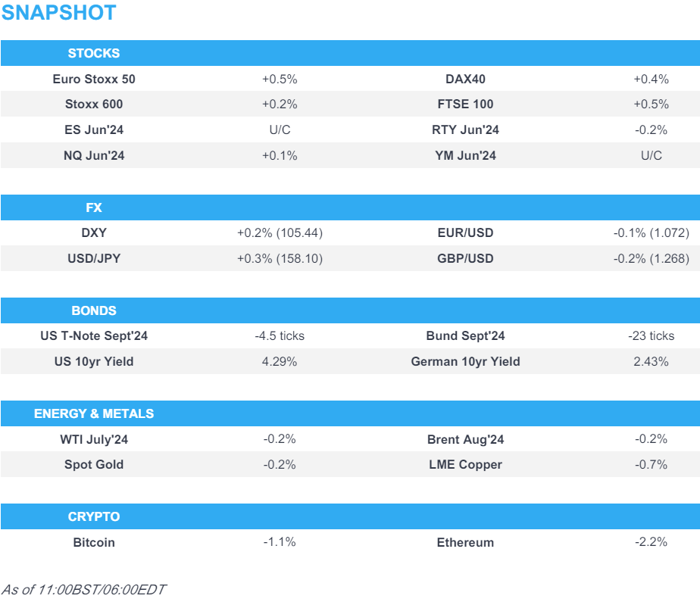The width and height of the screenshot is (700, 605).
Task: Select the ENERGY & METALS header
Action: [94, 413]
